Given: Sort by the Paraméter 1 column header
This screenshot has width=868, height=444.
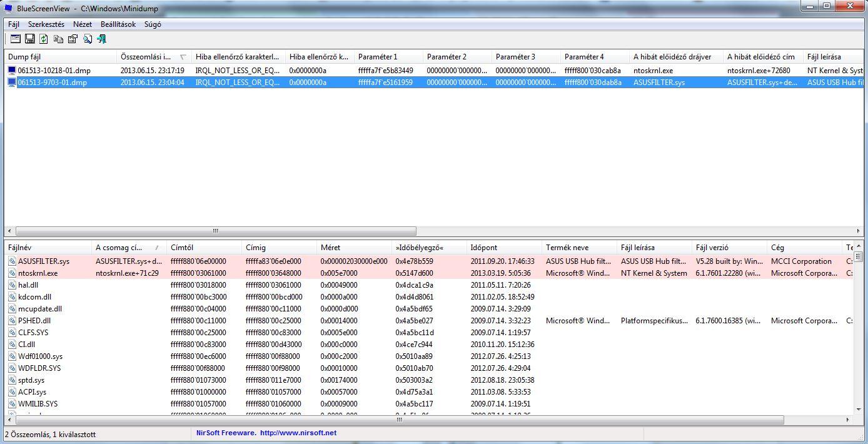Looking at the screenshot, I should tap(388, 57).
